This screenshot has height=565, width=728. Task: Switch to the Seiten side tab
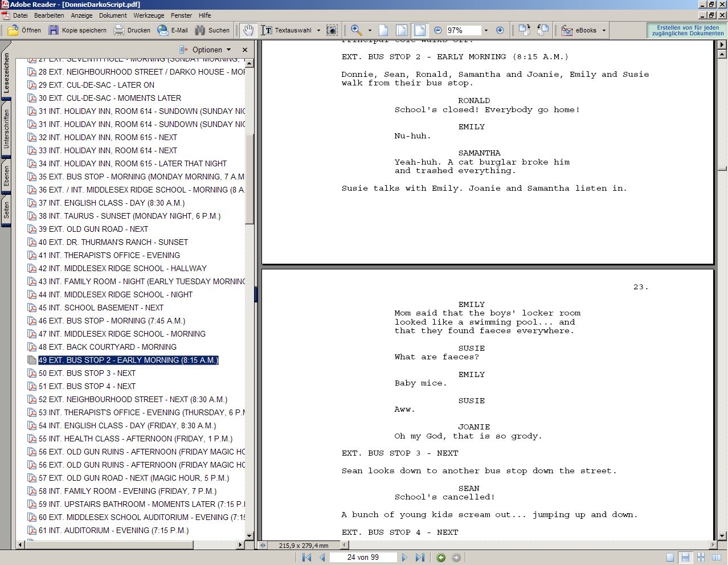(x=6, y=211)
